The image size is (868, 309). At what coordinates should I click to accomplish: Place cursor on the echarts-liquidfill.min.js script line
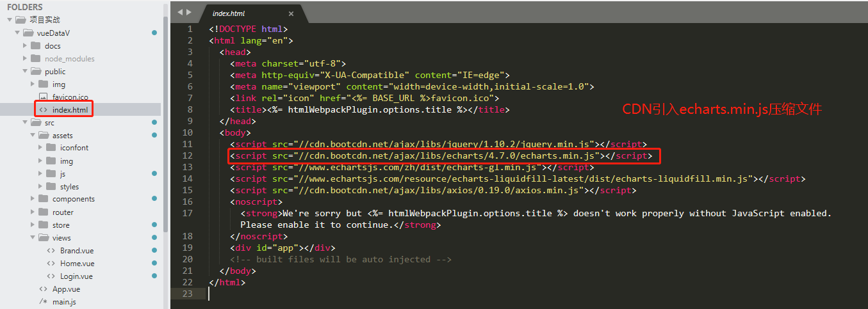pos(518,178)
